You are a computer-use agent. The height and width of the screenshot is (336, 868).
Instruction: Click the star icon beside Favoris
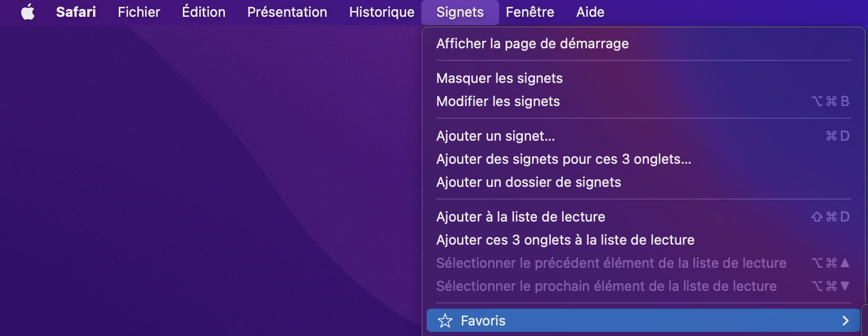tap(445, 321)
